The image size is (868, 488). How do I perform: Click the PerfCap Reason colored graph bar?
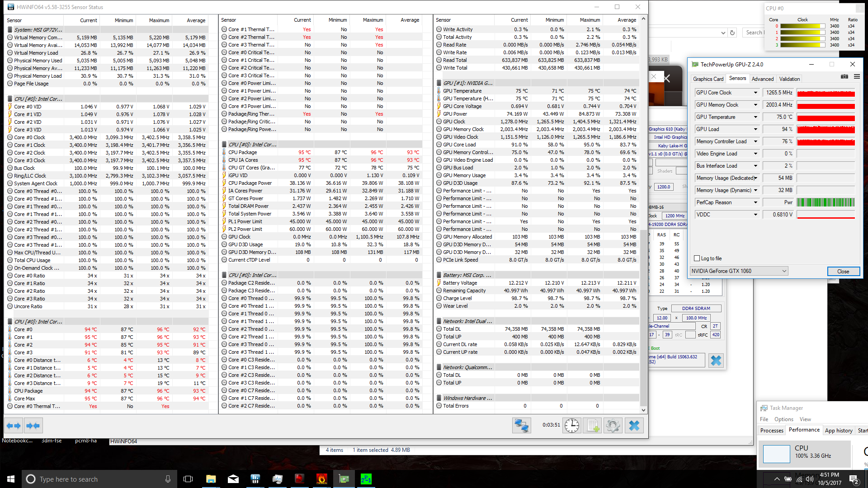click(826, 202)
